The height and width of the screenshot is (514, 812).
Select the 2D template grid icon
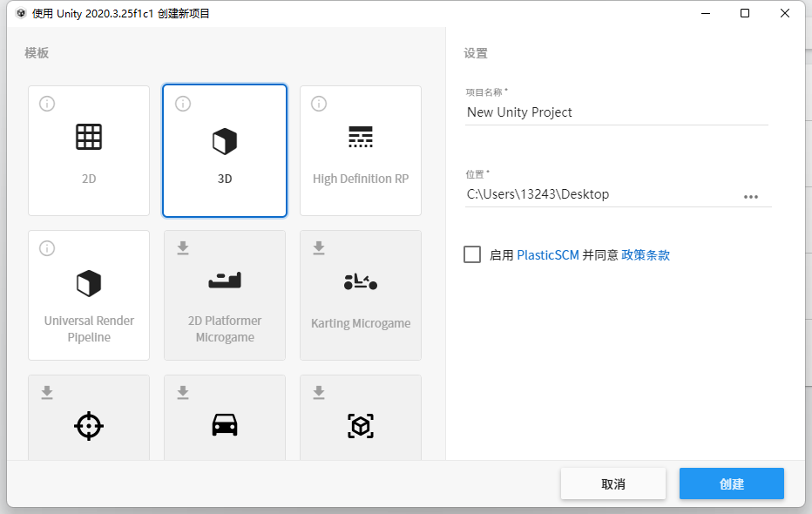tap(89, 137)
